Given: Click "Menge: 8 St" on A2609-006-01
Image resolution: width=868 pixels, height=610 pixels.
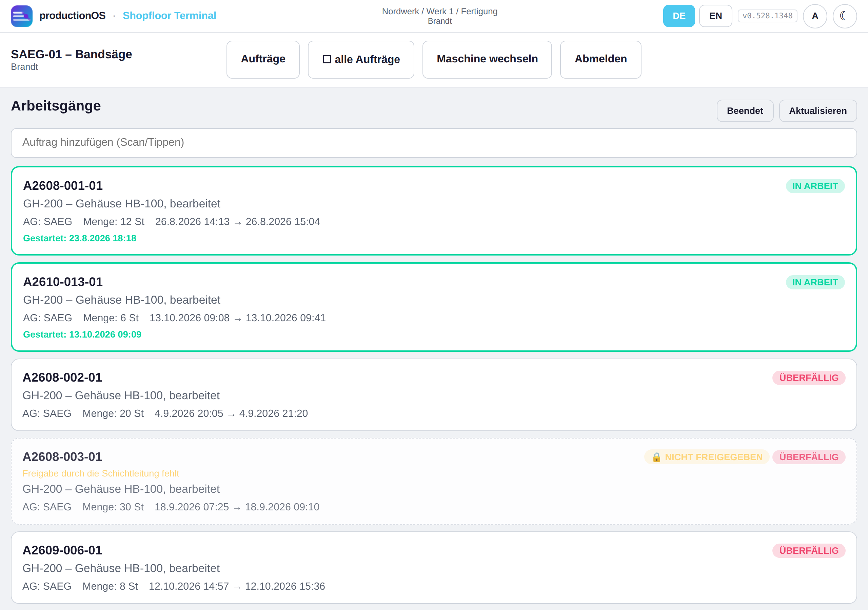Looking at the screenshot, I should [110, 586].
